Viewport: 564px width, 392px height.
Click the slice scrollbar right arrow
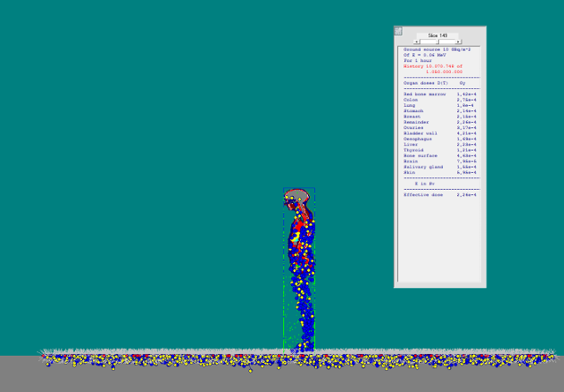click(x=458, y=41)
